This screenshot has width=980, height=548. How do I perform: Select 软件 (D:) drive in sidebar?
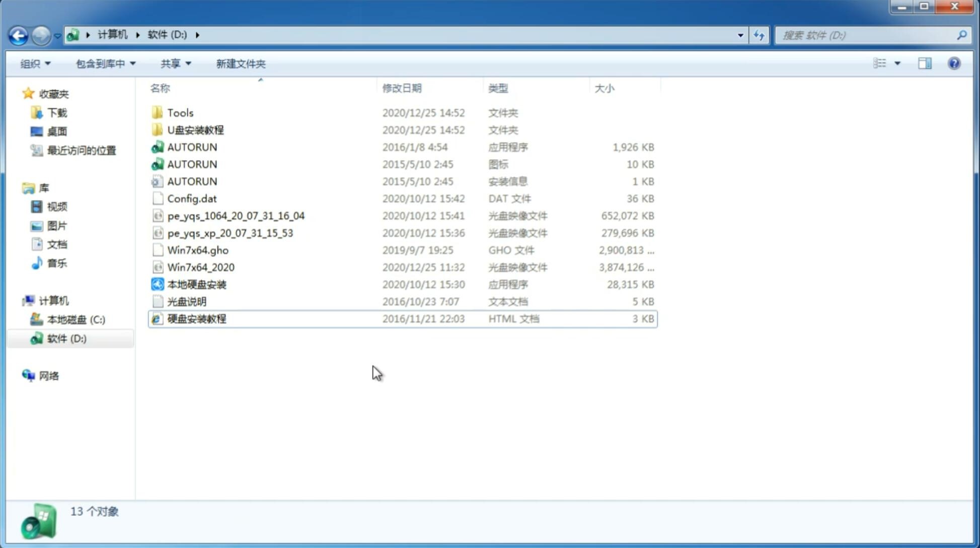pos(66,338)
